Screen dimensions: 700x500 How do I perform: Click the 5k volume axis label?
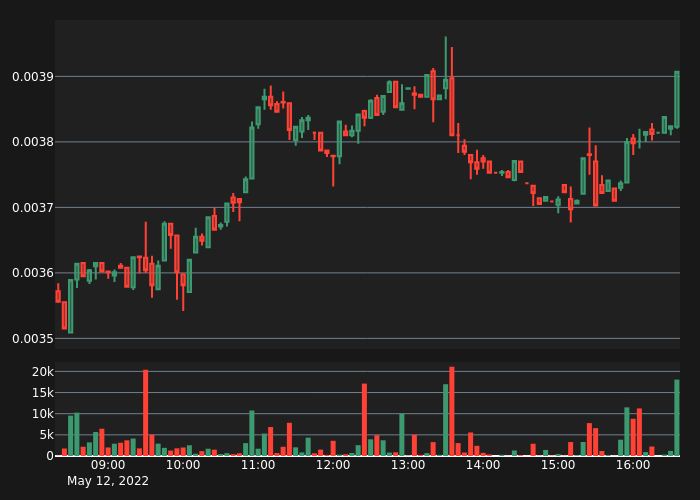[x=46, y=435]
